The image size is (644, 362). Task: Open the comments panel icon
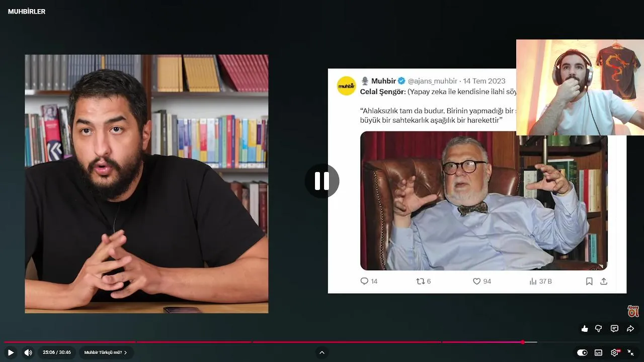614,329
